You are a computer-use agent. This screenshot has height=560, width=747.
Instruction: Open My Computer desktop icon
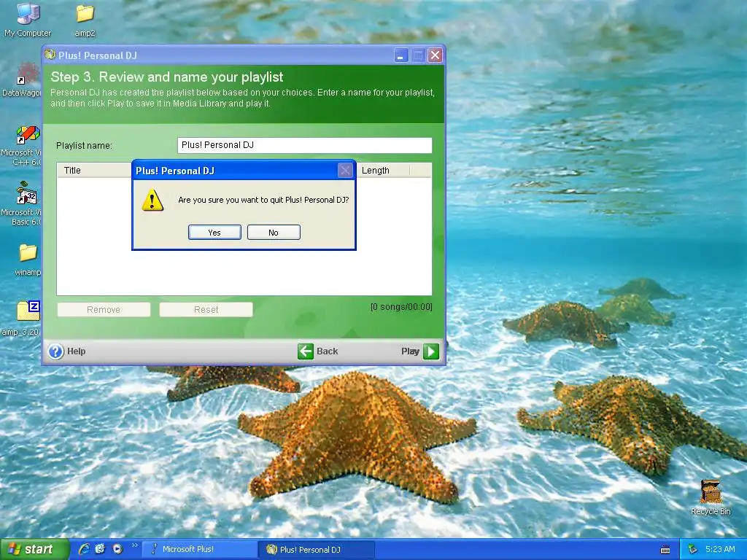point(28,20)
